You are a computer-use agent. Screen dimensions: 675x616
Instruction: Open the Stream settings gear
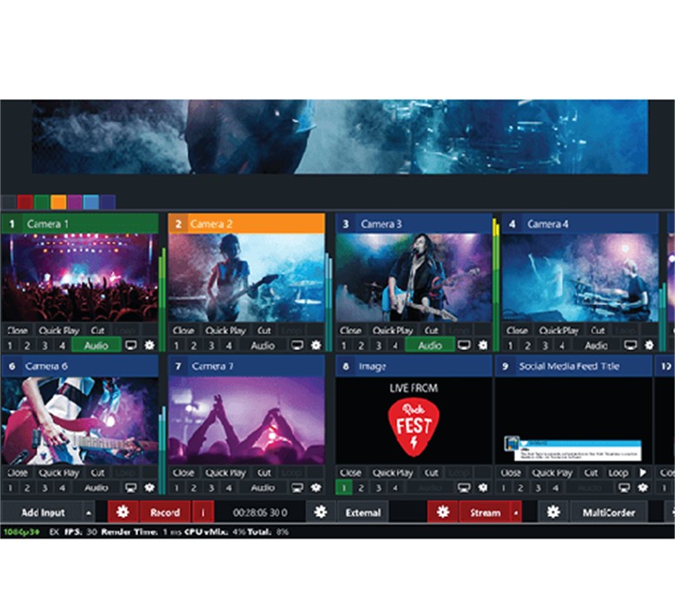click(x=442, y=512)
